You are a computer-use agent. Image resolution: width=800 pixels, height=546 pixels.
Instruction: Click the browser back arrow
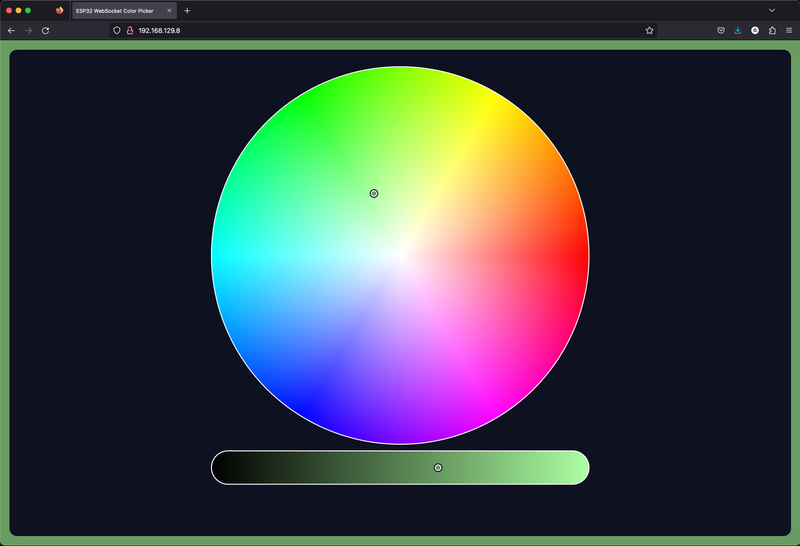click(x=11, y=30)
